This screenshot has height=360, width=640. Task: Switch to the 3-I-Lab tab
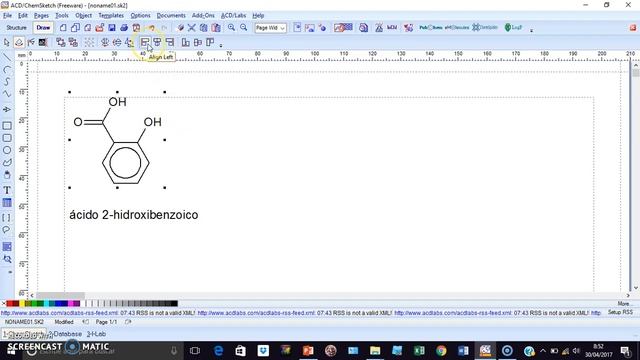click(x=96, y=334)
